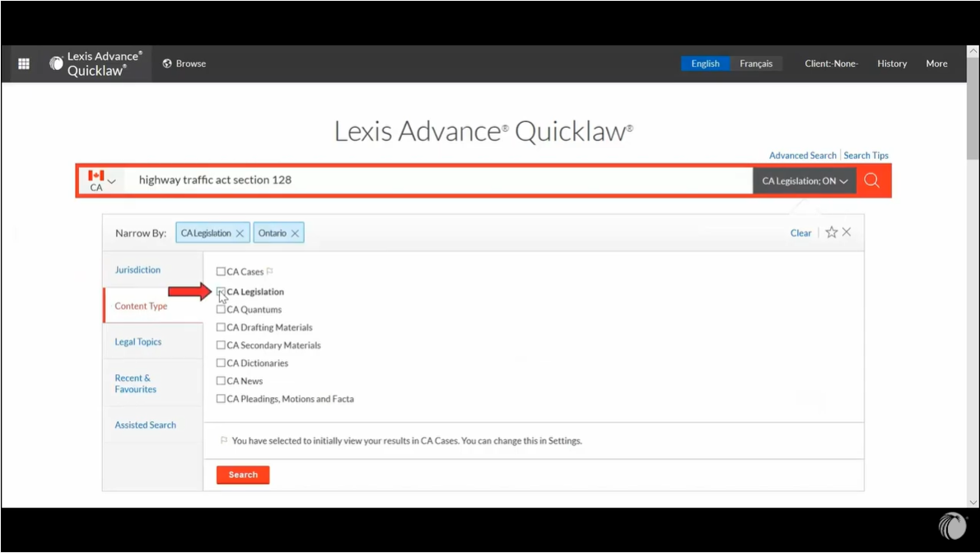Screen dimensions: 980x553
Task: Click the scrollbar down arrow
Action: (973, 502)
